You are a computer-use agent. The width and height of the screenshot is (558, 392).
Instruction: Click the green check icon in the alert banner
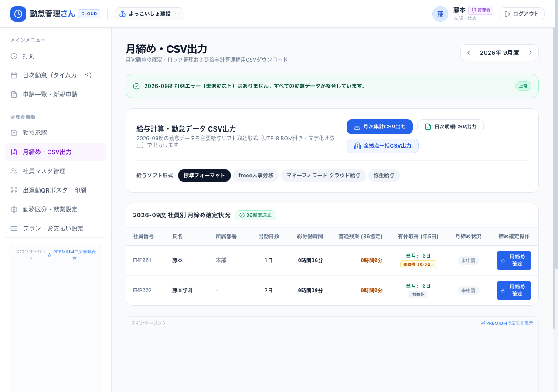[x=136, y=86]
